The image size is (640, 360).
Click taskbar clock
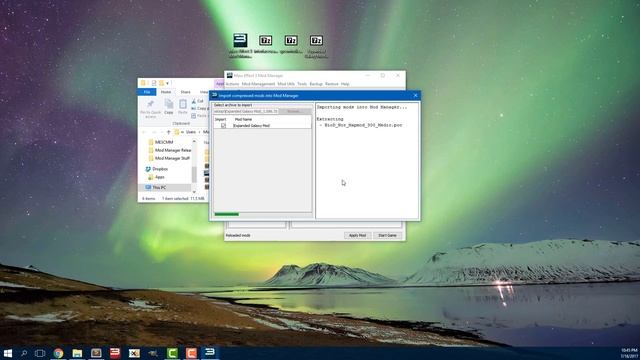629,353
